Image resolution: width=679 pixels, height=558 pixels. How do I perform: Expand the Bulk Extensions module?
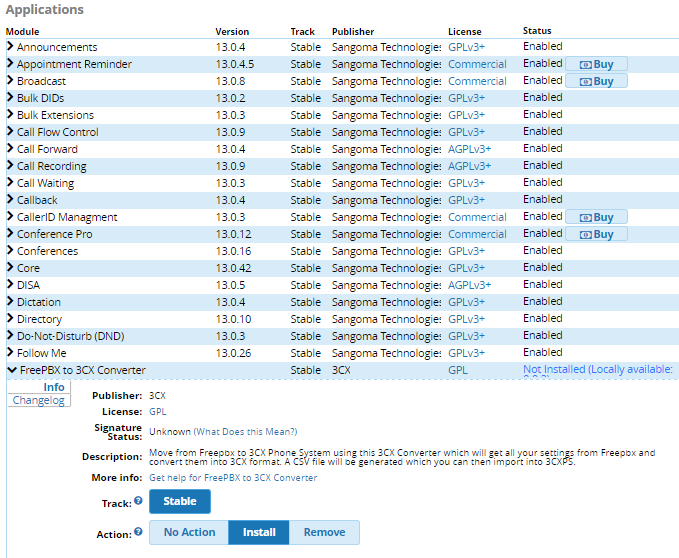[x=10, y=114]
